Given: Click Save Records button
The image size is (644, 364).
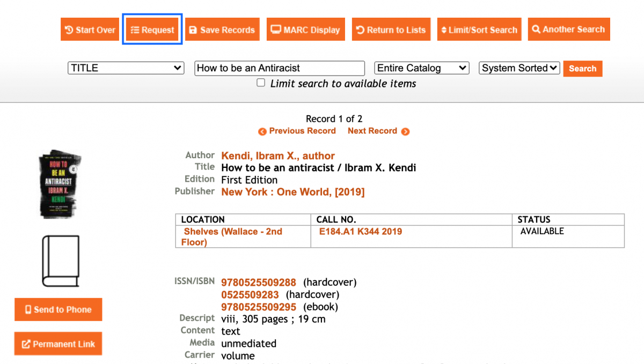Looking at the screenshot, I should tap(222, 29).
